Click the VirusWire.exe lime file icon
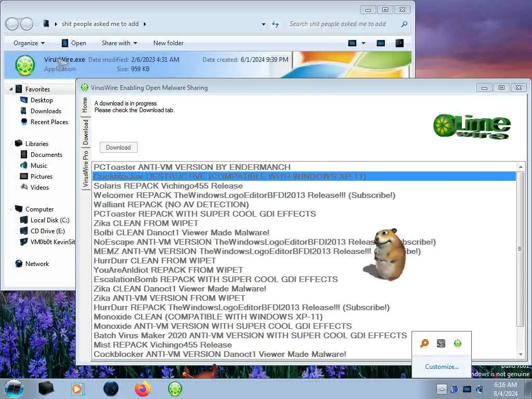This screenshot has height=399, width=532. pyautogui.click(x=25, y=65)
